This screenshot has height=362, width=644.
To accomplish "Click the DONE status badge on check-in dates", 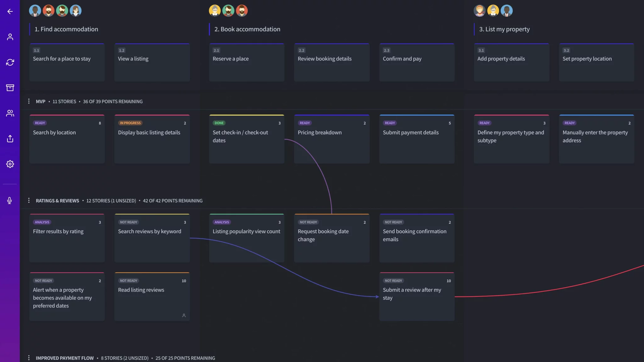I will 219,123.
